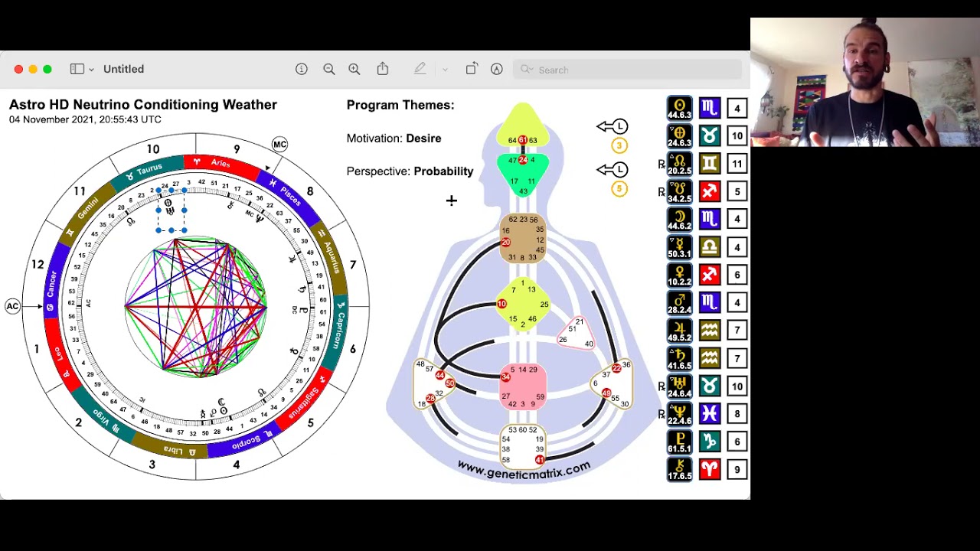Select the Pluto icon 61.5.1
Image resolution: width=980 pixels, height=551 pixels.
[x=679, y=442]
